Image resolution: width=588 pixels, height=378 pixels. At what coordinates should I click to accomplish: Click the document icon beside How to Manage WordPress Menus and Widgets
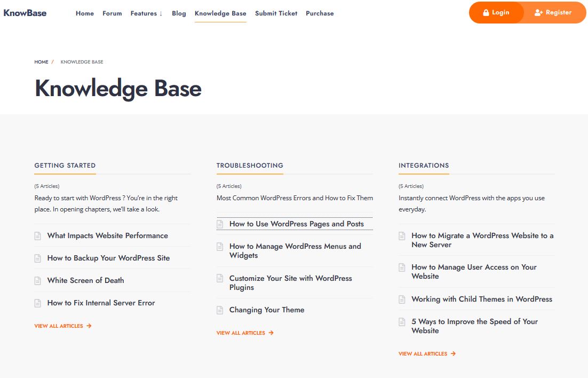point(220,247)
